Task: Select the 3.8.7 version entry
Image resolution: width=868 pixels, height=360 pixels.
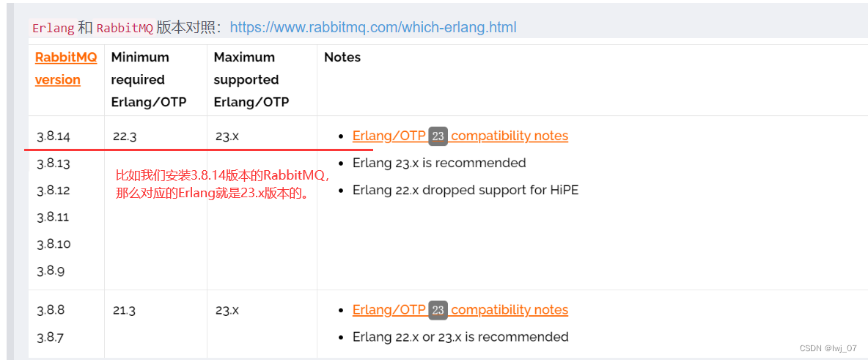Action: (x=51, y=337)
